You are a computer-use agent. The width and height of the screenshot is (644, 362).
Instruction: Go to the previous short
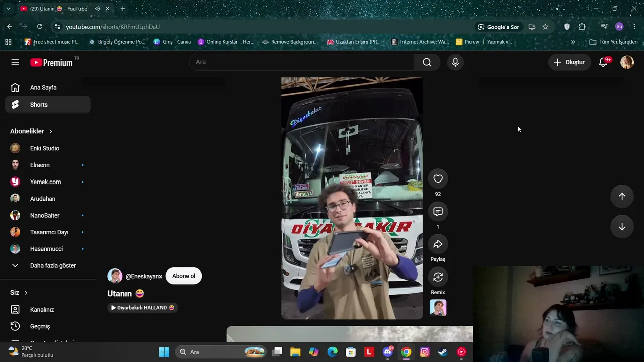622,197
